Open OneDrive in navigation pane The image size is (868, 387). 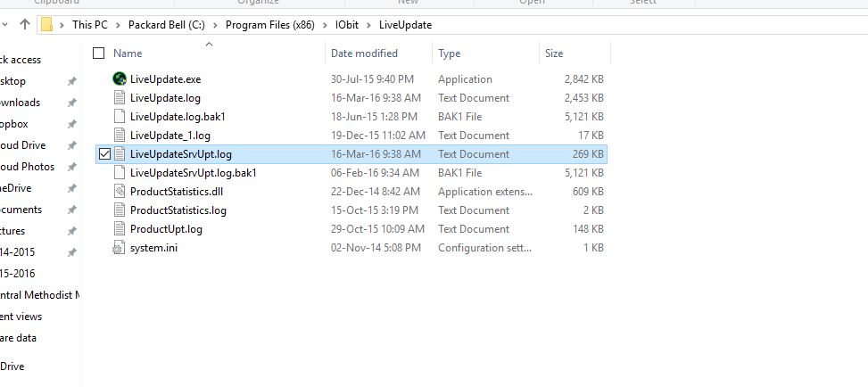coord(15,188)
